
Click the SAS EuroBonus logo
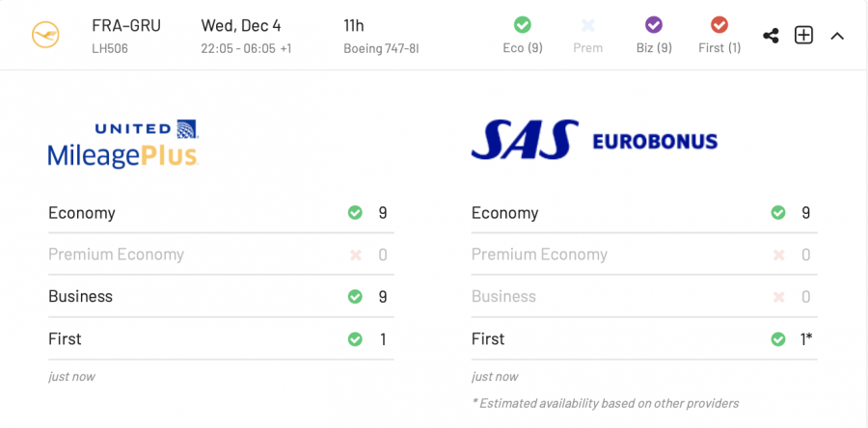(594, 141)
